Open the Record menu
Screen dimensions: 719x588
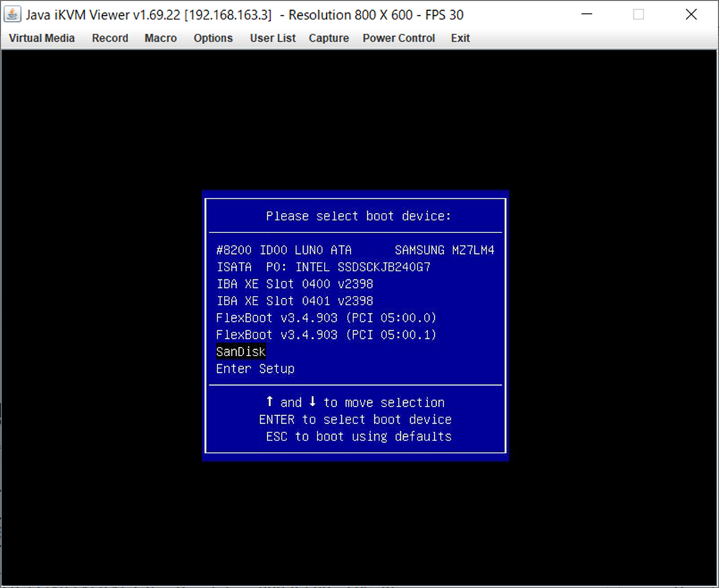click(110, 38)
